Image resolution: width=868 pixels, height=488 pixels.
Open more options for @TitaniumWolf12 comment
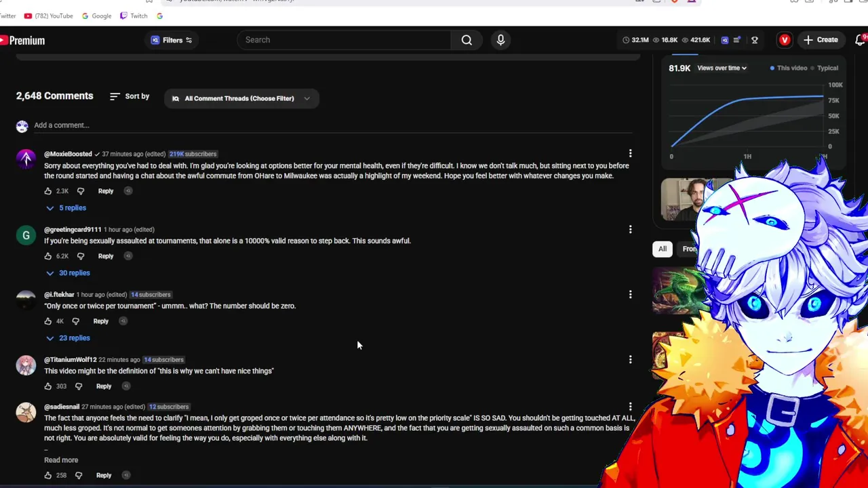(x=630, y=360)
